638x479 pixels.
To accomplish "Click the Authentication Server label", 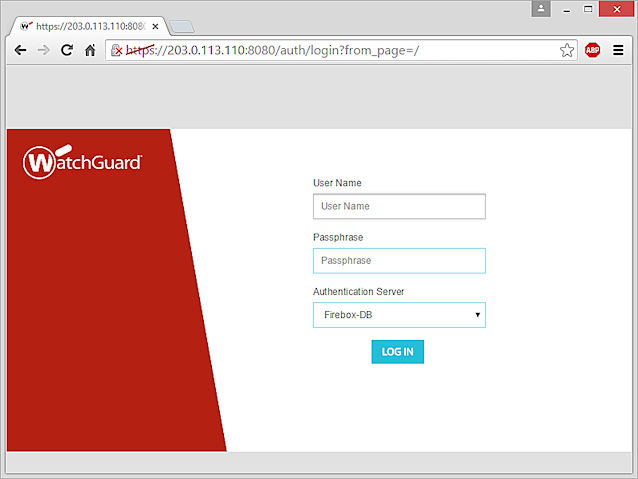I will point(358,291).
